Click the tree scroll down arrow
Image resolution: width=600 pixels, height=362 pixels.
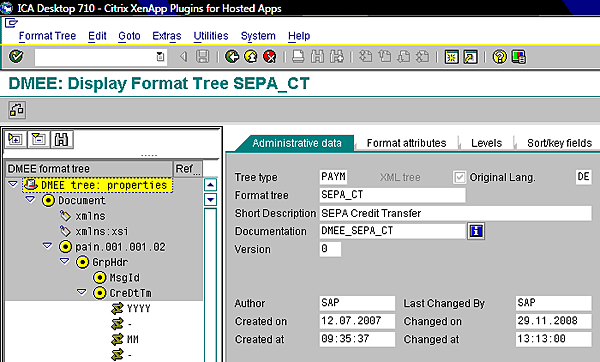coord(210,199)
